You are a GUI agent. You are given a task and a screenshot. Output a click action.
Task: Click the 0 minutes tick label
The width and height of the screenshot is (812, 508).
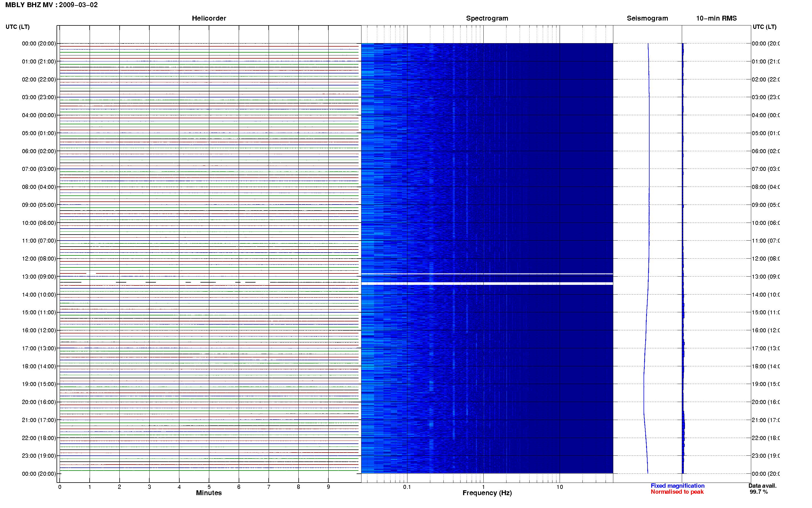pos(60,487)
